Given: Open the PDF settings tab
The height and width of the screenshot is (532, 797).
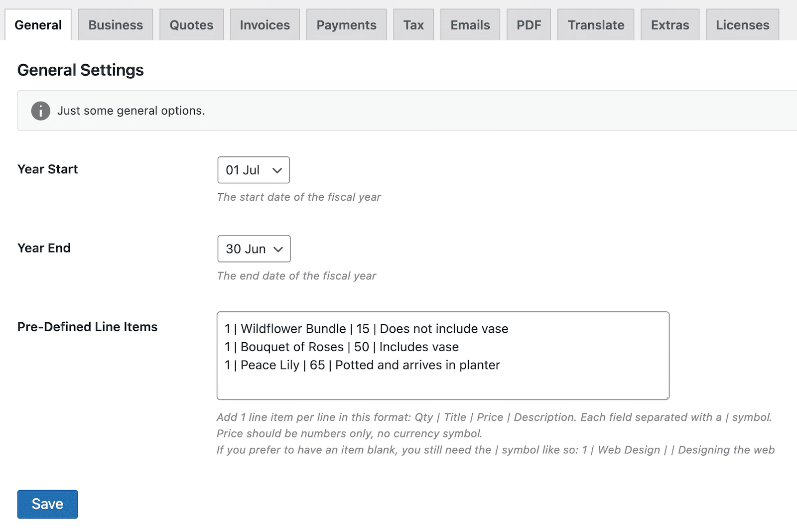Looking at the screenshot, I should tap(529, 25).
